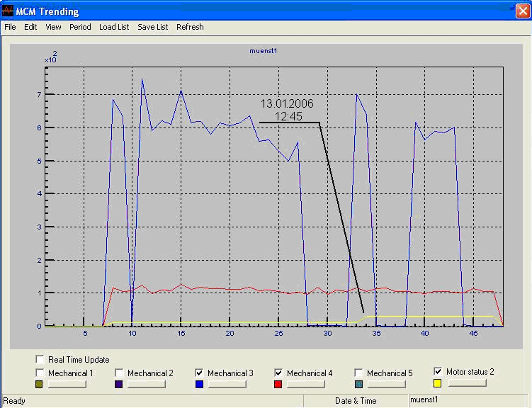Image resolution: width=532 pixels, height=408 pixels.
Task: Click Load List in the menu bar
Action: pyautogui.click(x=114, y=27)
